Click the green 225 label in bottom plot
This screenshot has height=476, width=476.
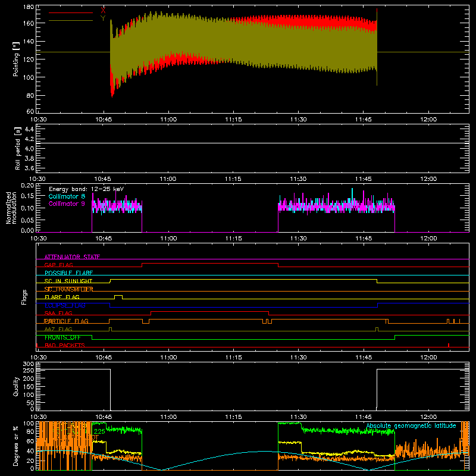pyautogui.click(x=99, y=431)
